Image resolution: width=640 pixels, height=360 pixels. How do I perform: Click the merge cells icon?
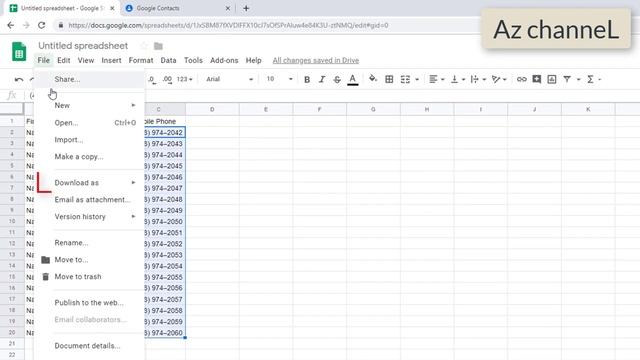click(x=405, y=79)
